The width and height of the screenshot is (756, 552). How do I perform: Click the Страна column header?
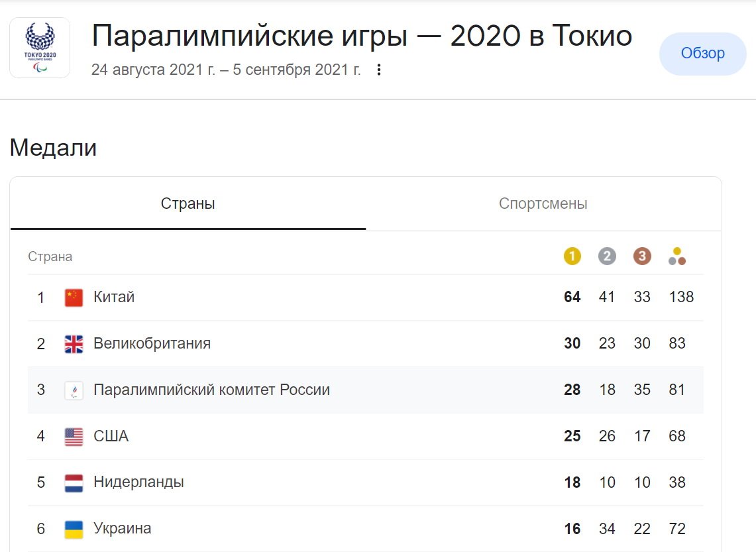click(50, 256)
